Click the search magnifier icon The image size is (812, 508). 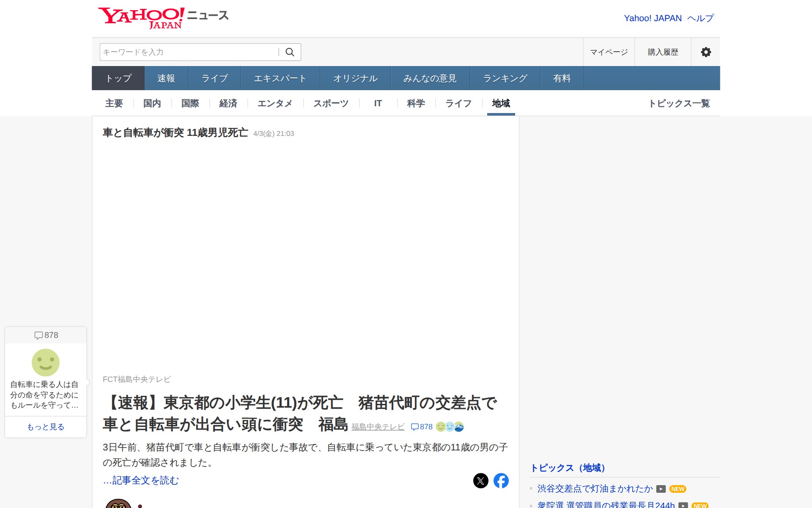click(290, 52)
